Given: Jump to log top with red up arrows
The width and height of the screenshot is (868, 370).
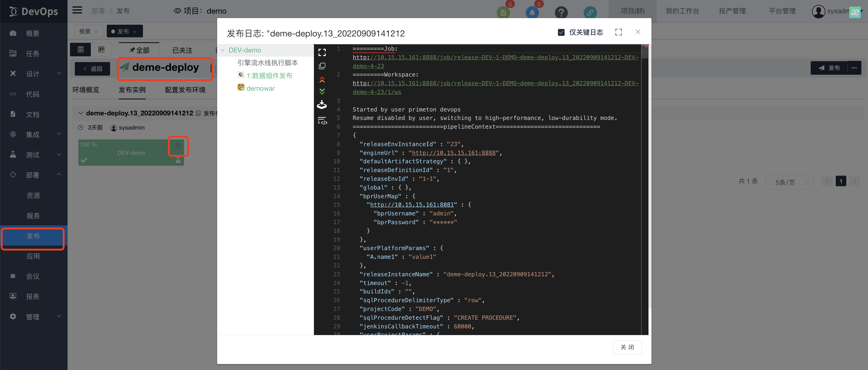Looking at the screenshot, I should (x=322, y=80).
